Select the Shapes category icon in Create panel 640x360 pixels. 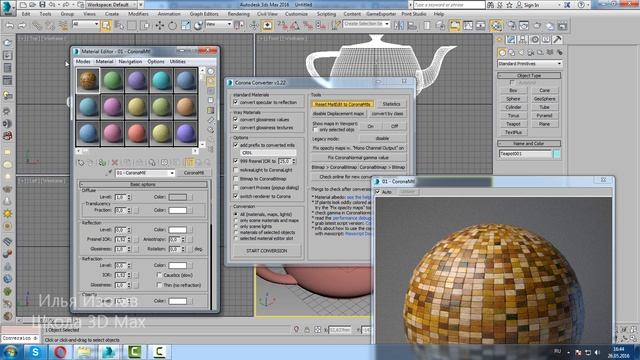point(512,53)
